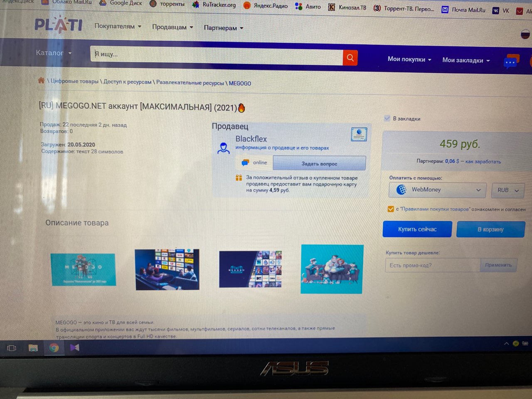Open Яндекс.Радио bookmark
This screenshot has height=399, width=532.
click(266, 6)
